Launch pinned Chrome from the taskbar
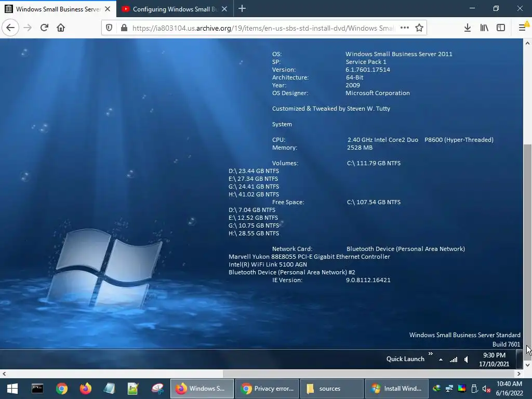Image resolution: width=532 pixels, height=399 pixels. [62, 389]
